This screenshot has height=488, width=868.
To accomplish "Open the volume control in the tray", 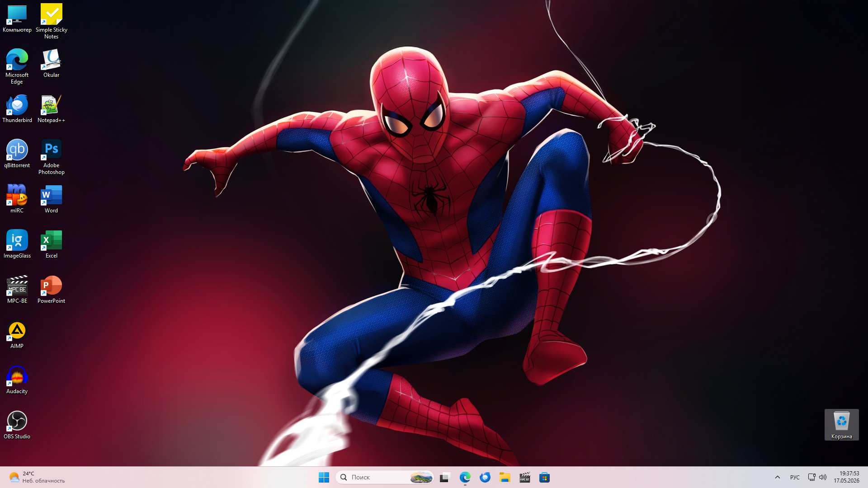I will tap(823, 477).
